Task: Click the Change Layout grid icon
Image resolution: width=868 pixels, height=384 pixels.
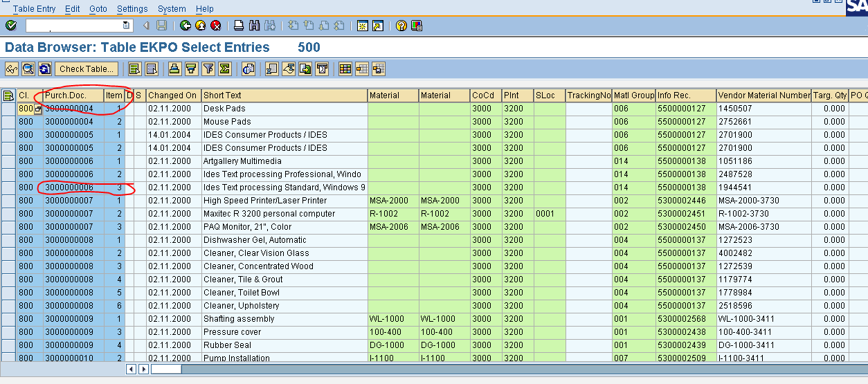Action: [345, 69]
